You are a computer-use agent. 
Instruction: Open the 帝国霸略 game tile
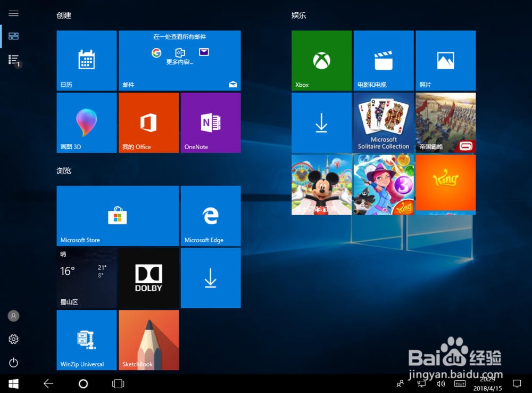(x=445, y=122)
